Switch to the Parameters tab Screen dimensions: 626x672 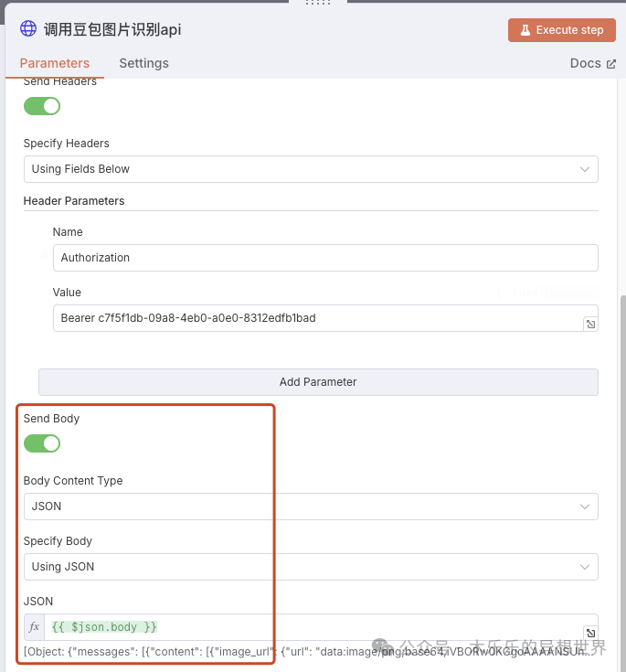(55, 63)
